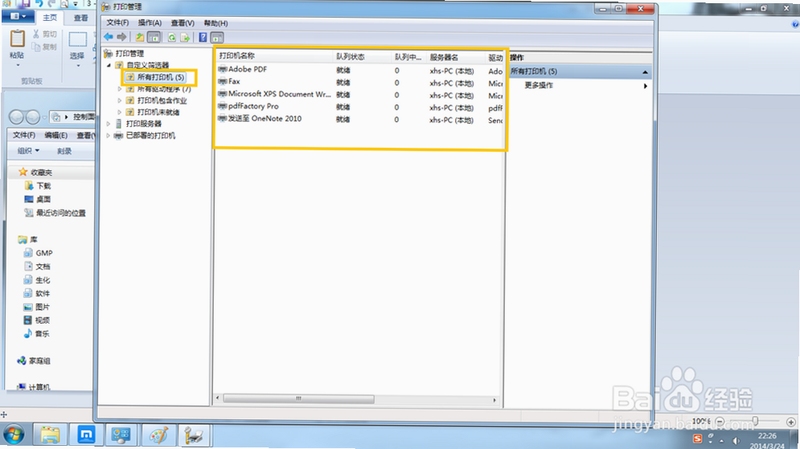Open Windows Explorer from the taskbar
Image resolution: width=800 pixels, height=449 pixels.
click(50, 435)
